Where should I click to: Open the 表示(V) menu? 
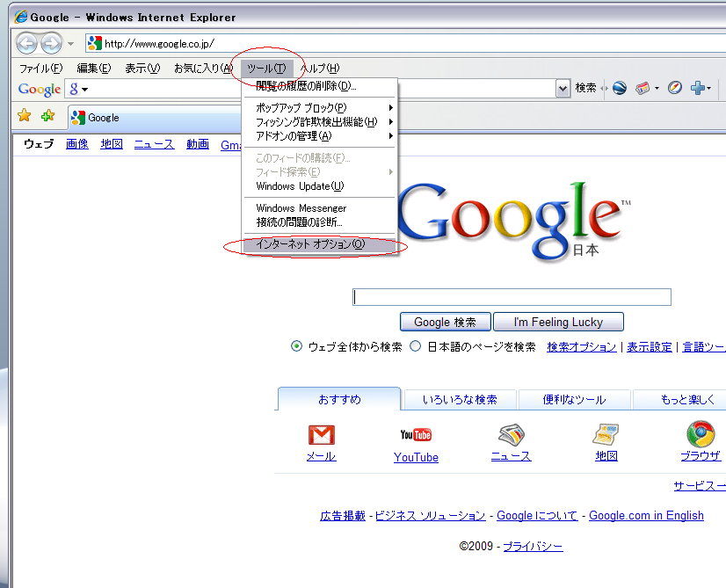(x=142, y=69)
